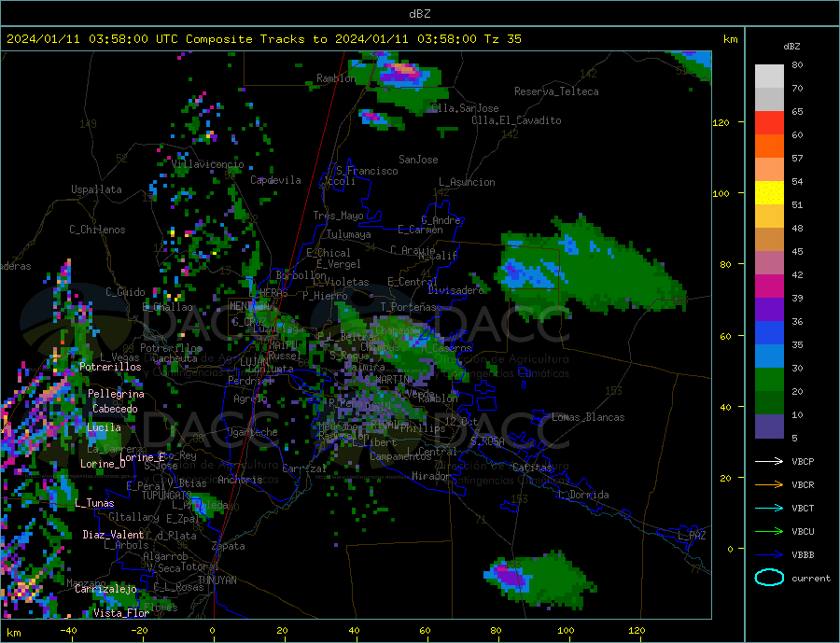This screenshot has height=643, width=840.
Task: Click the 'TUNUYAN' place label
Action: [x=217, y=580]
